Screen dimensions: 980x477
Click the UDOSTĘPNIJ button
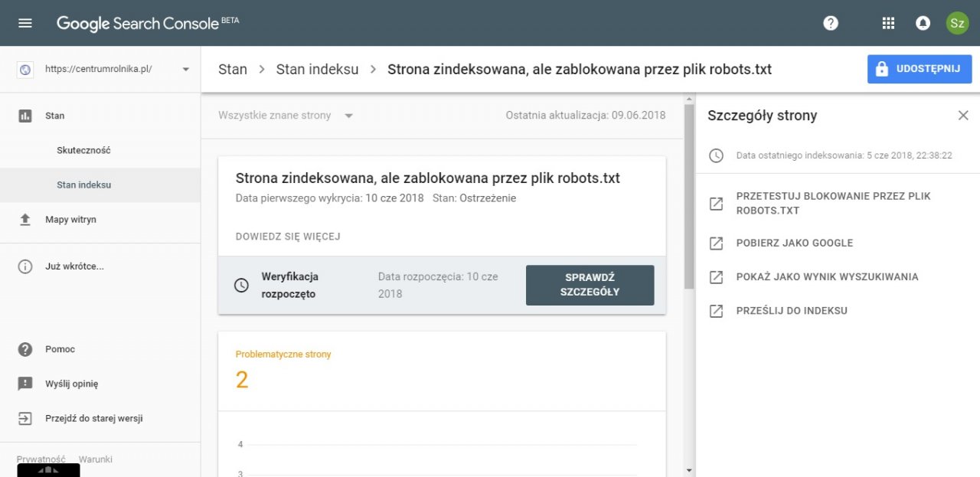[x=920, y=69]
